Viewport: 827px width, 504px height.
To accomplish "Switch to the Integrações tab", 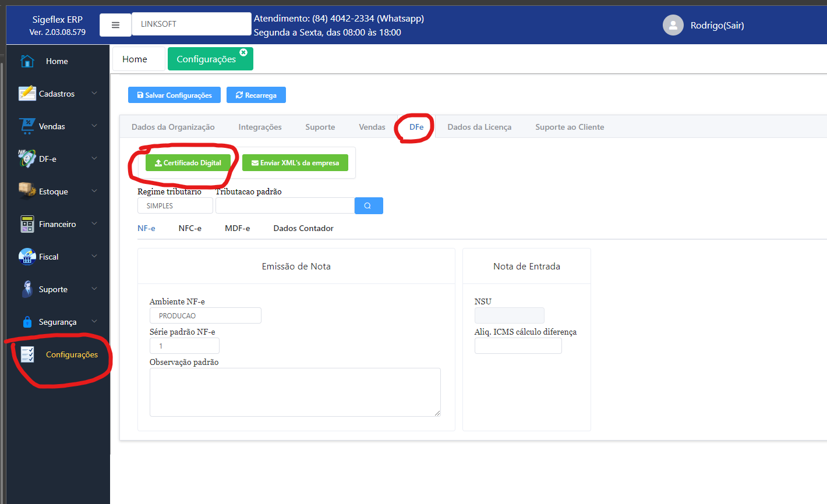I will tap(260, 127).
